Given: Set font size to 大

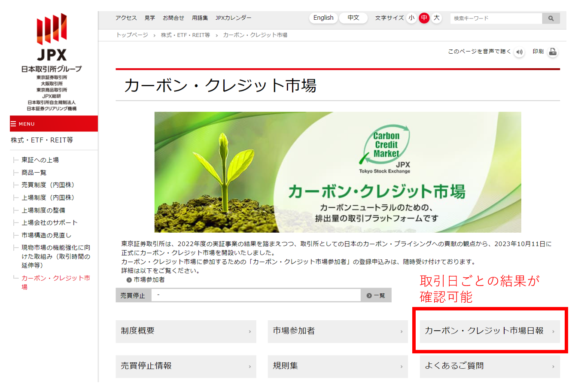Looking at the screenshot, I should pyautogui.click(x=437, y=18).
